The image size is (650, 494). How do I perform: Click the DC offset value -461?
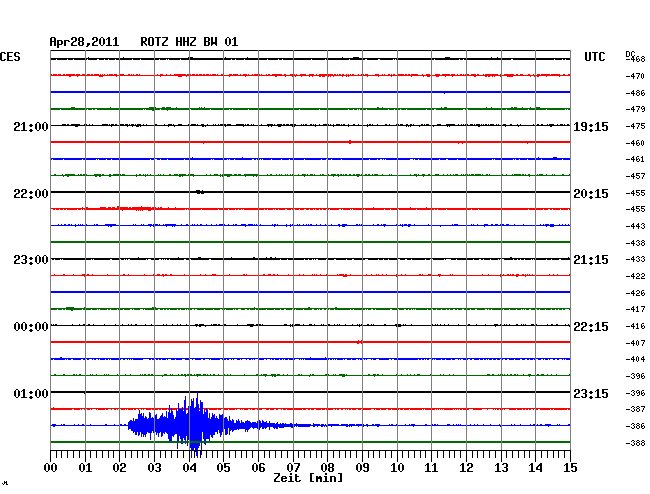click(635, 159)
